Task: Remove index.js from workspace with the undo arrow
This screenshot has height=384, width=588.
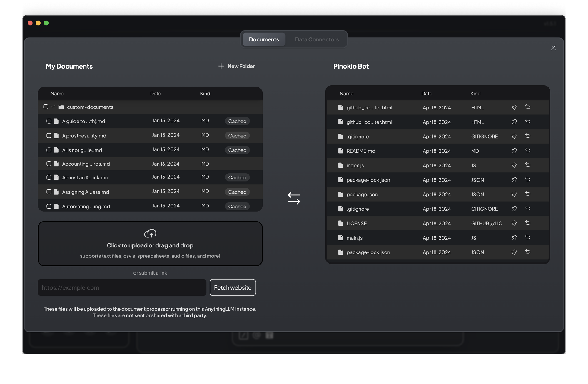Action: [x=528, y=165]
